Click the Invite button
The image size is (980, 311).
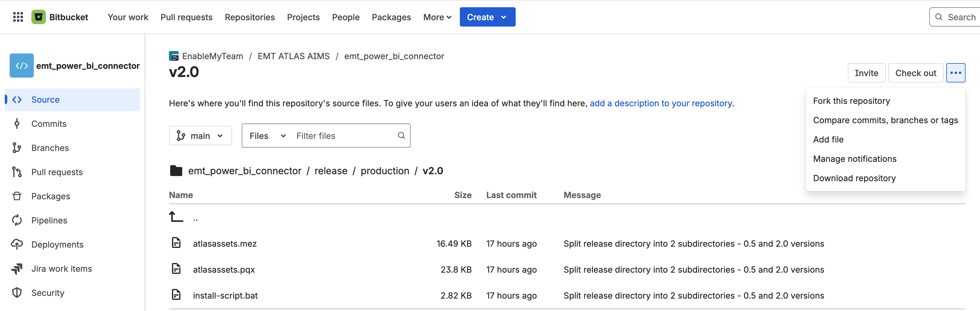(x=866, y=73)
